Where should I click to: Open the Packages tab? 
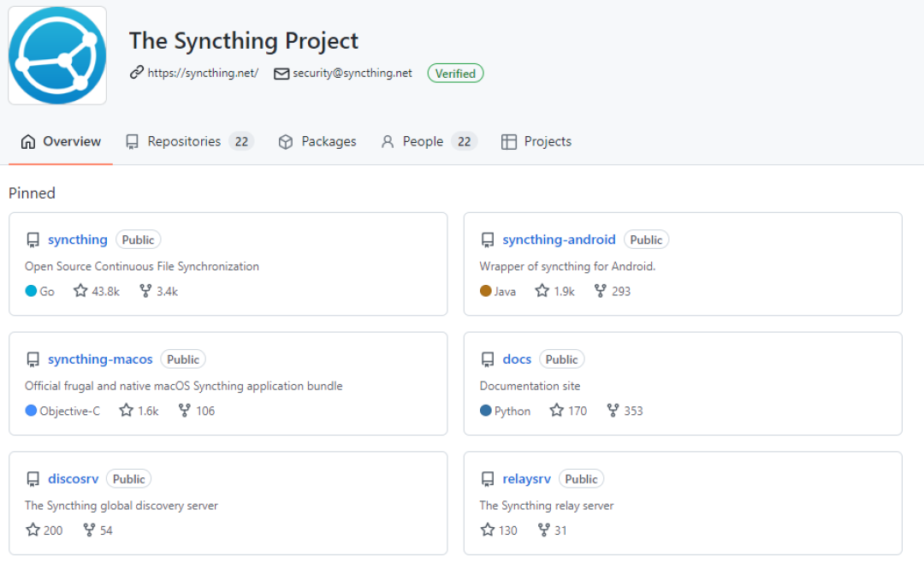[317, 141]
